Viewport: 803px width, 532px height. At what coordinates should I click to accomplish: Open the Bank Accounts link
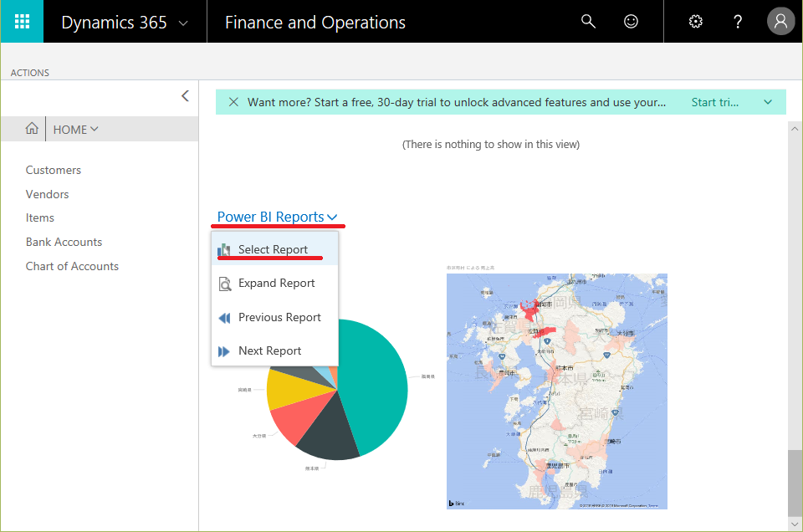64,242
